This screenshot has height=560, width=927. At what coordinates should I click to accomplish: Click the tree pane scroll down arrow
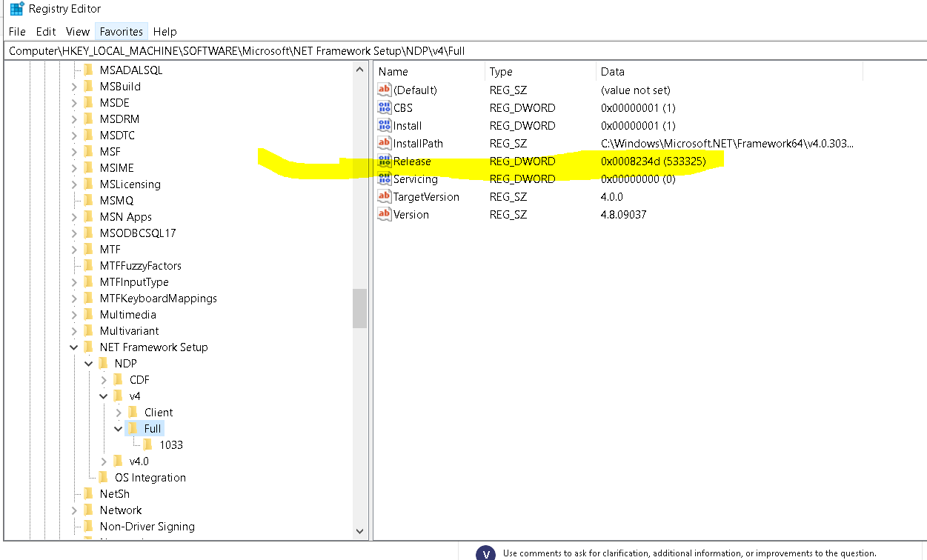coord(360,530)
